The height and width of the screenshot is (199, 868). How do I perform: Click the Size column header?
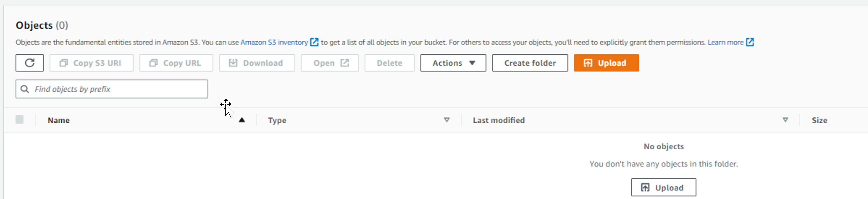tap(819, 120)
